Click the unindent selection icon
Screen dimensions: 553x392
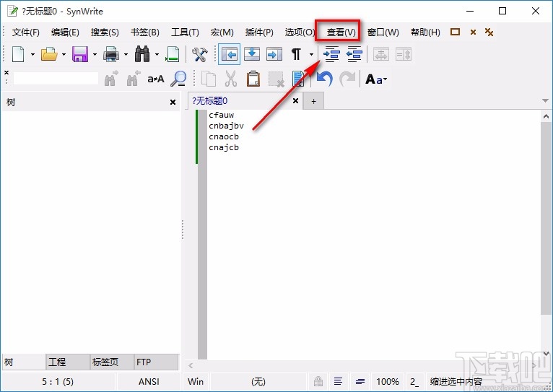click(354, 54)
